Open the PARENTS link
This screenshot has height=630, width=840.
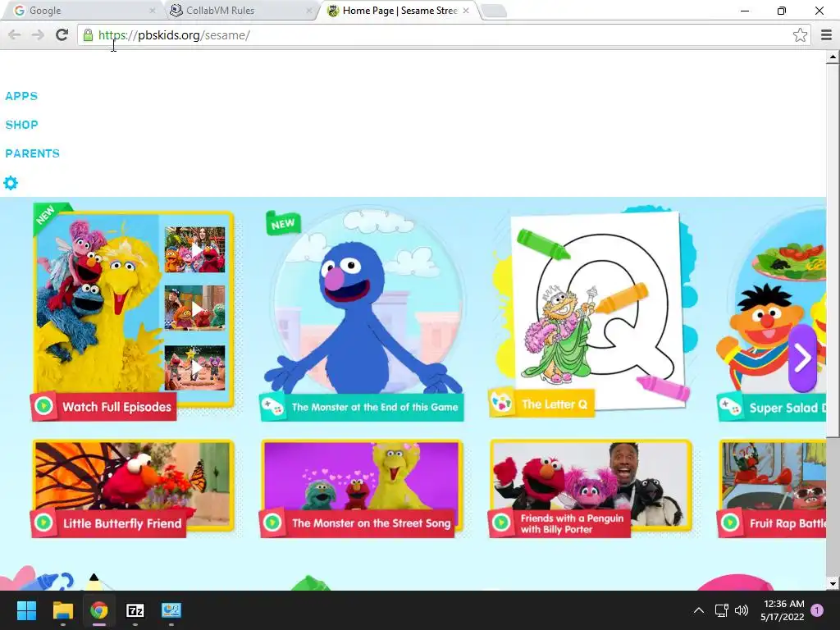click(33, 153)
